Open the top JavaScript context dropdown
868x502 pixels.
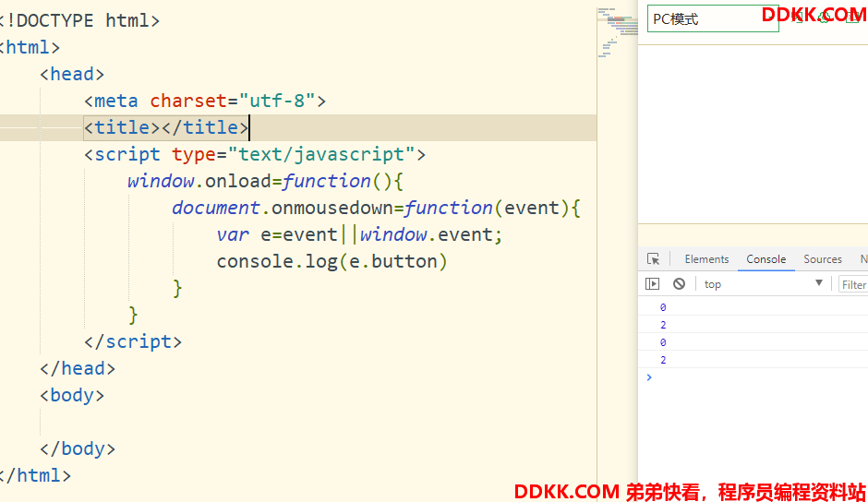[x=763, y=284]
